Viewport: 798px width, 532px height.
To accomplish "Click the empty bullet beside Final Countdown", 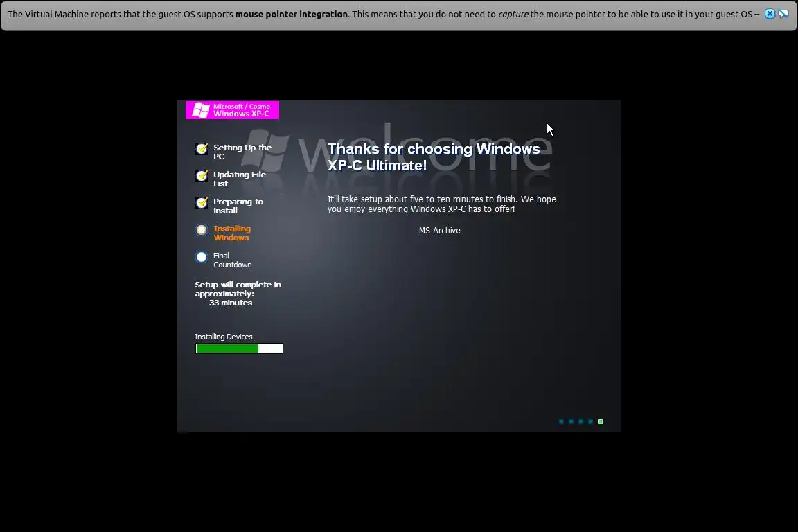I will point(202,257).
